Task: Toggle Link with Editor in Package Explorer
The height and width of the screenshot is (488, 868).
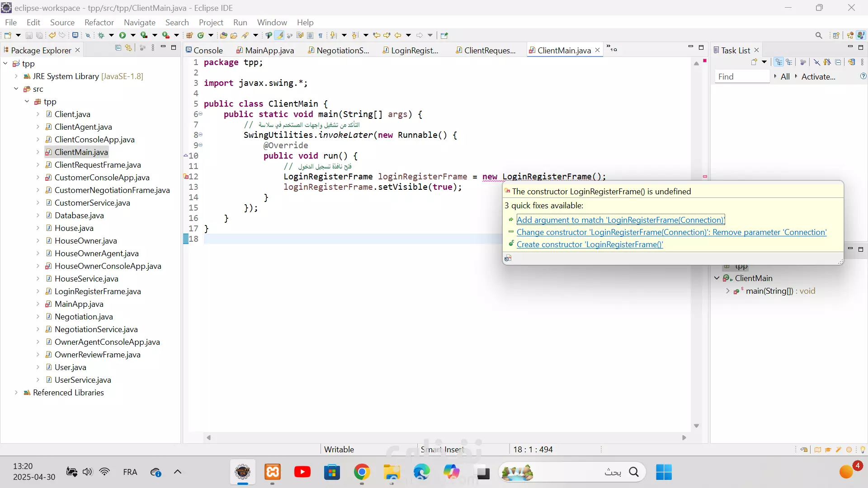Action: point(128,48)
